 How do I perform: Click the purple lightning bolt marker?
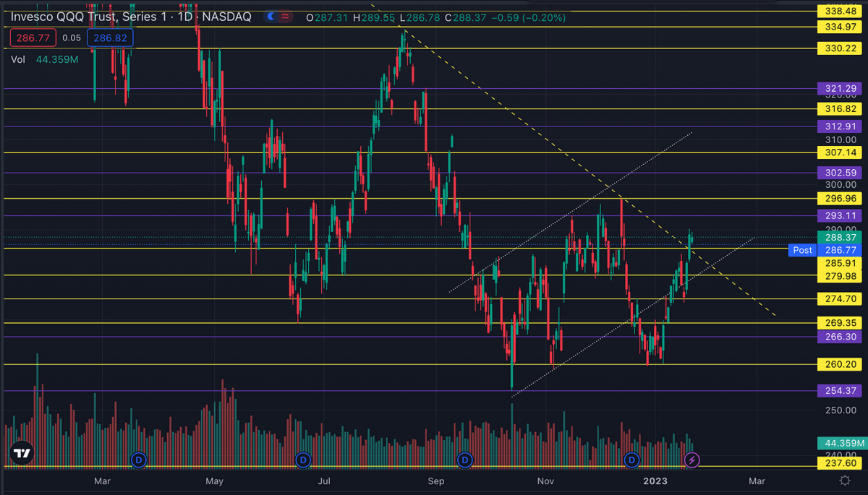click(x=693, y=459)
